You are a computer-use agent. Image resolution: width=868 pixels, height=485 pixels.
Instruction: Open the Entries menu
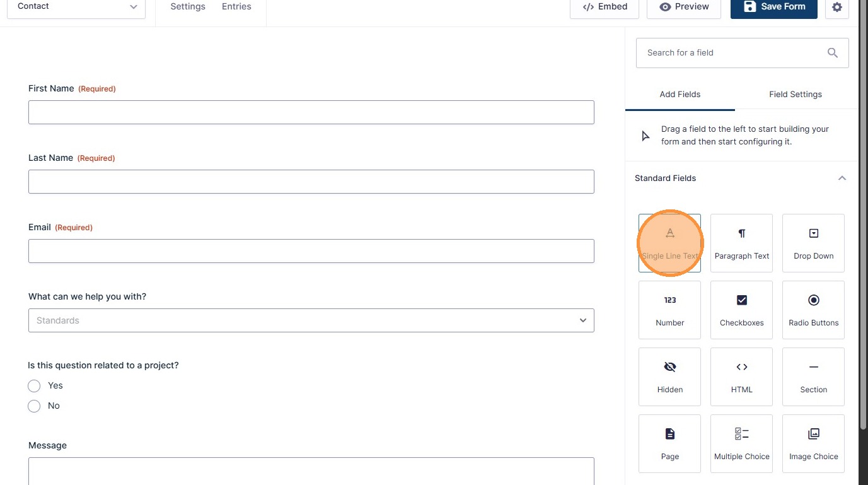(236, 7)
